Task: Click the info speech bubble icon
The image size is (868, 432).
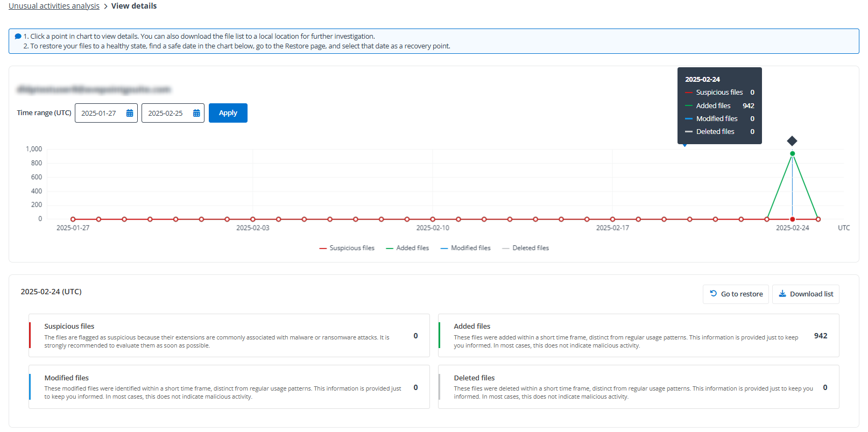Action: tap(18, 37)
